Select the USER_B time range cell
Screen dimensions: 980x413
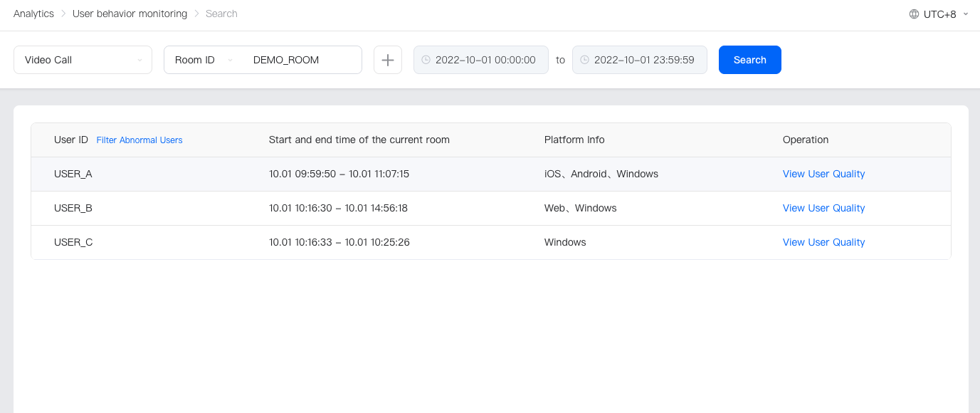tap(338, 208)
